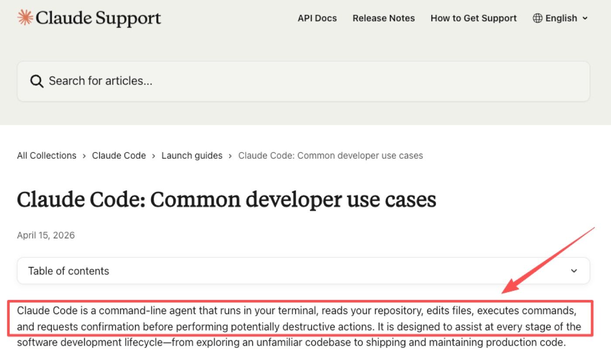Click the paragraph starting 'Claude Code is a command-line agent'

[300, 327]
